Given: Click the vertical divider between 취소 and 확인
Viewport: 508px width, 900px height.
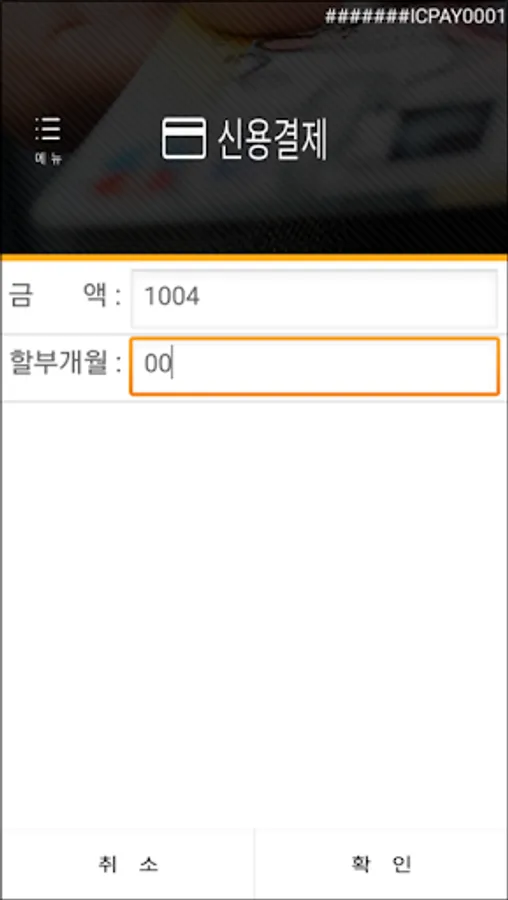Looking at the screenshot, I should tap(254, 863).
